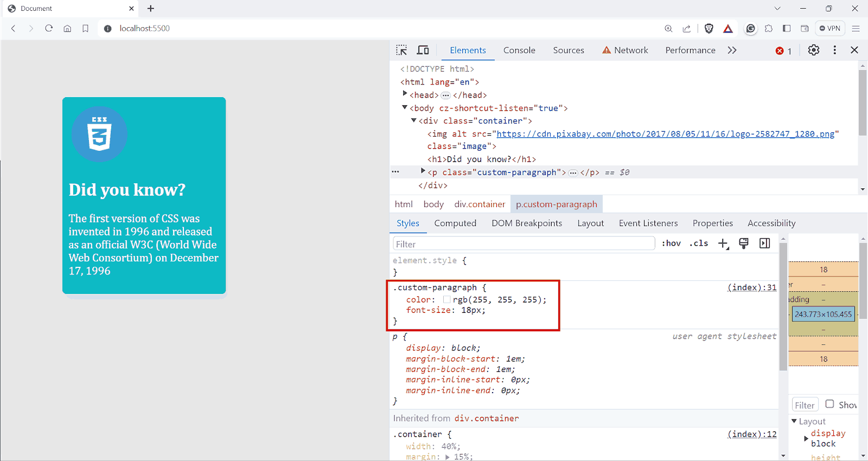
Task: Go forward in browser history
Action: [x=31, y=28]
